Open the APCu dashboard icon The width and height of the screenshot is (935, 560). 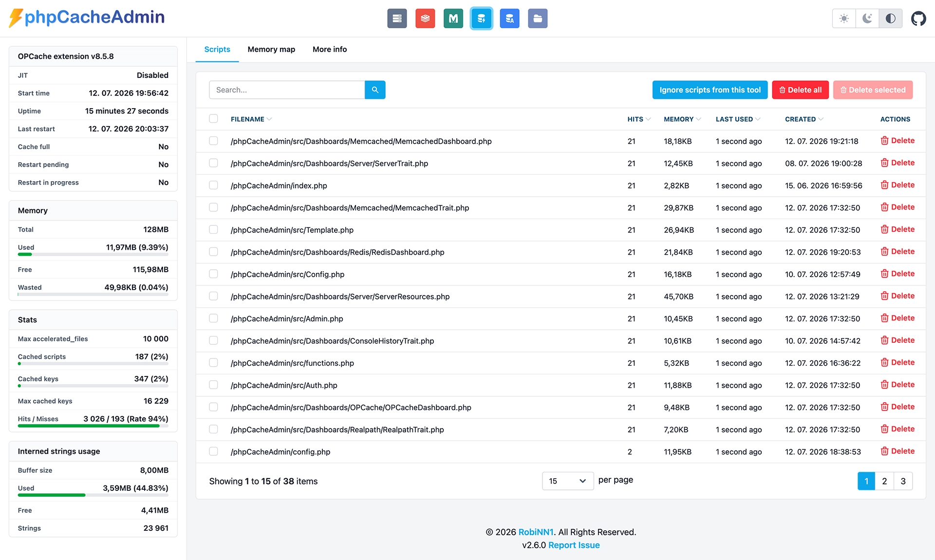509,19
